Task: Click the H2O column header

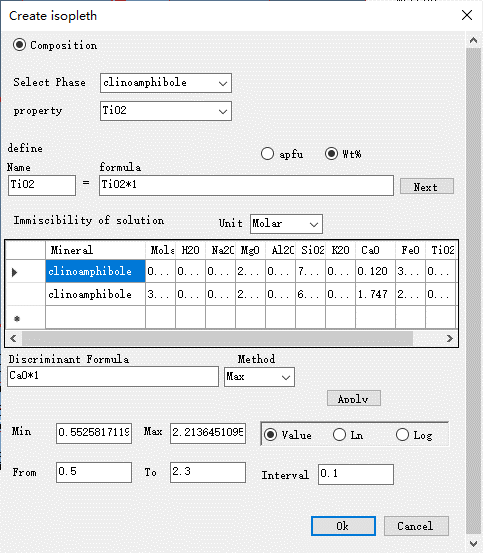Action: pos(190,250)
